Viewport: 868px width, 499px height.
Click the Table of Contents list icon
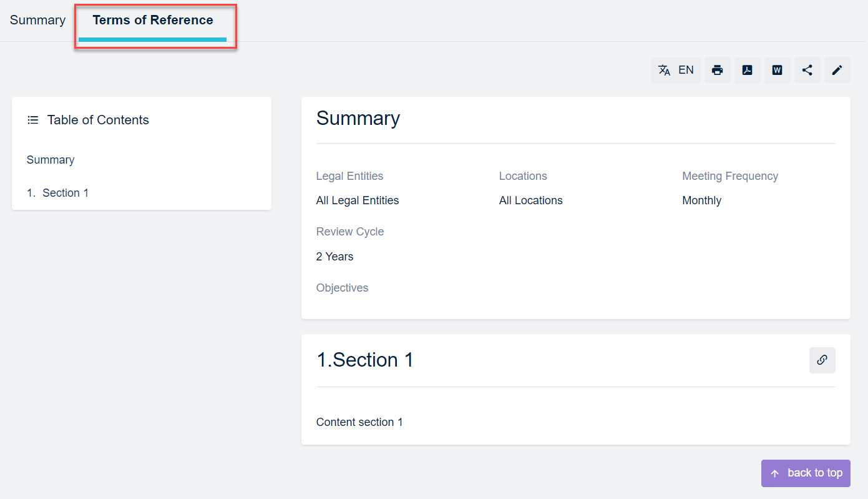pos(33,120)
